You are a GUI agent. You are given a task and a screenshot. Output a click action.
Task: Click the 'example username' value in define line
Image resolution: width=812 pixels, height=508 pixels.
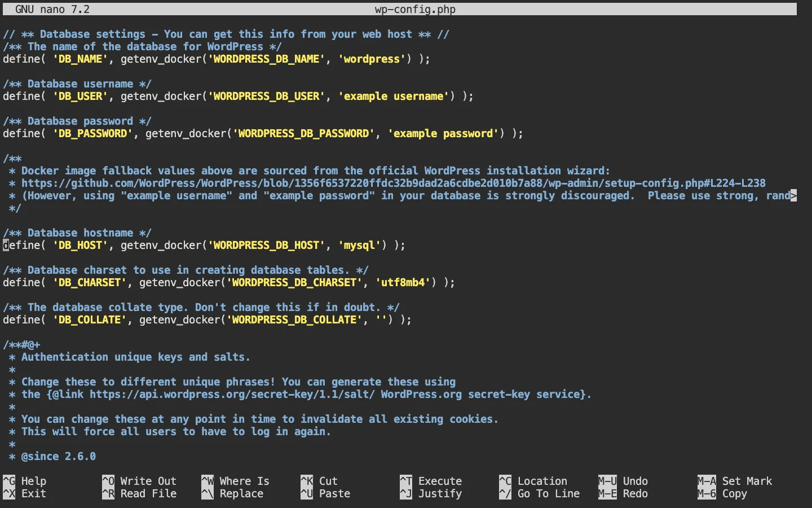click(x=394, y=96)
